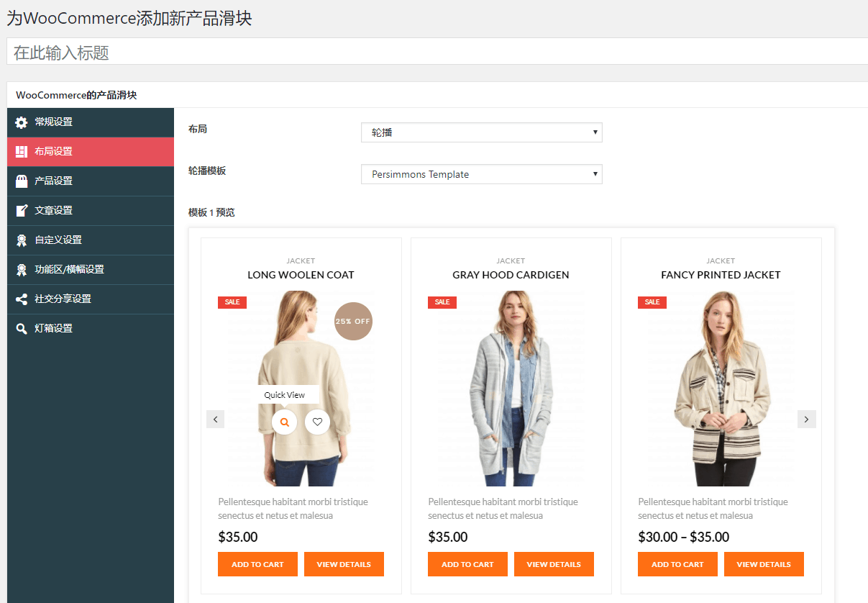Click the magnifier icon beside 灯箱设置
The width and height of the screenshot is (868, 603).
point(22,329)
